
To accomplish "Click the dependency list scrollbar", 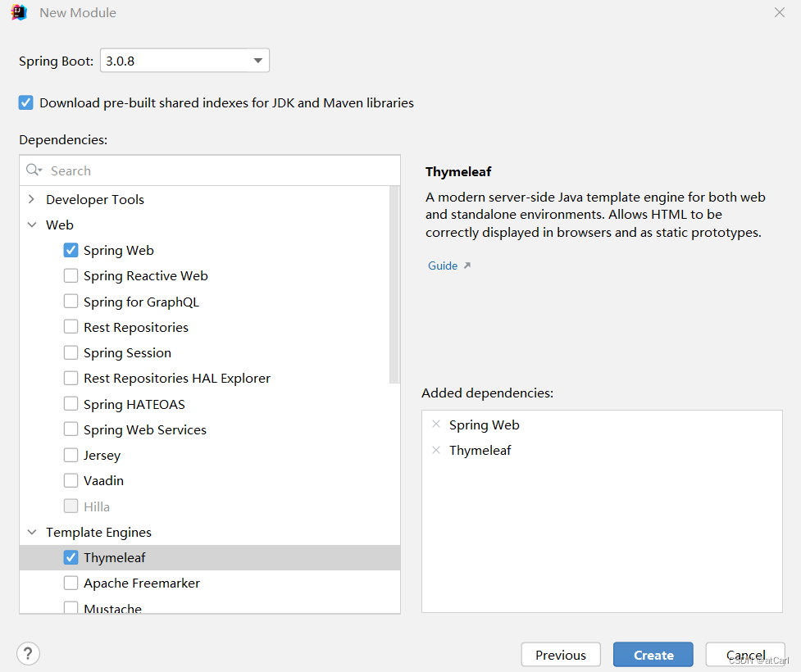I will 394,284.
